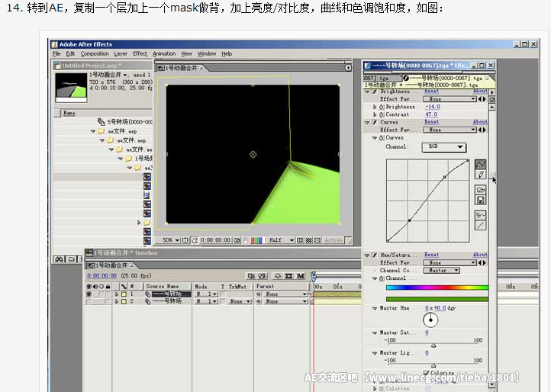Open the Effect menu
Viewport: 551px width, 392px height.
pyautogui.click(x=140, y=54)
